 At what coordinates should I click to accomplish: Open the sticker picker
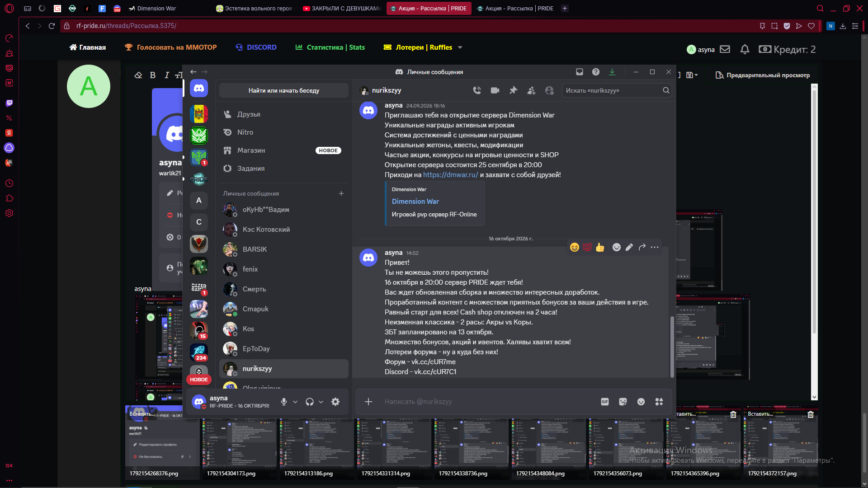pyautogui.click(x=623, y=402)
